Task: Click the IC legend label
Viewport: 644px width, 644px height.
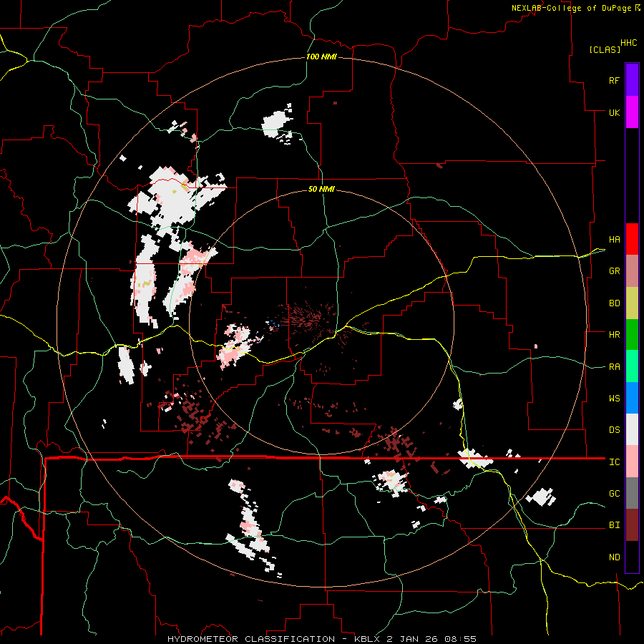Action: tap(615, 462)
